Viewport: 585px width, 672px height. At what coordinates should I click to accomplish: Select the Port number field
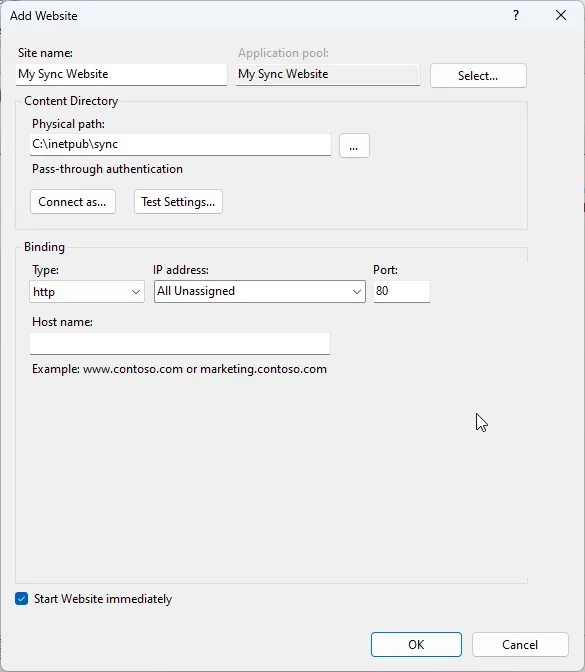point(402,291)
